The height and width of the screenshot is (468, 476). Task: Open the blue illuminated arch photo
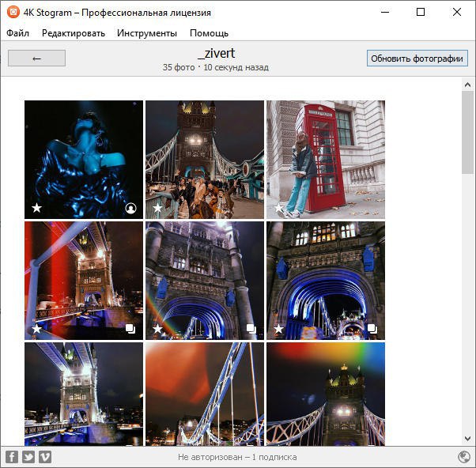pyautogui.click(x=326, y=281)
